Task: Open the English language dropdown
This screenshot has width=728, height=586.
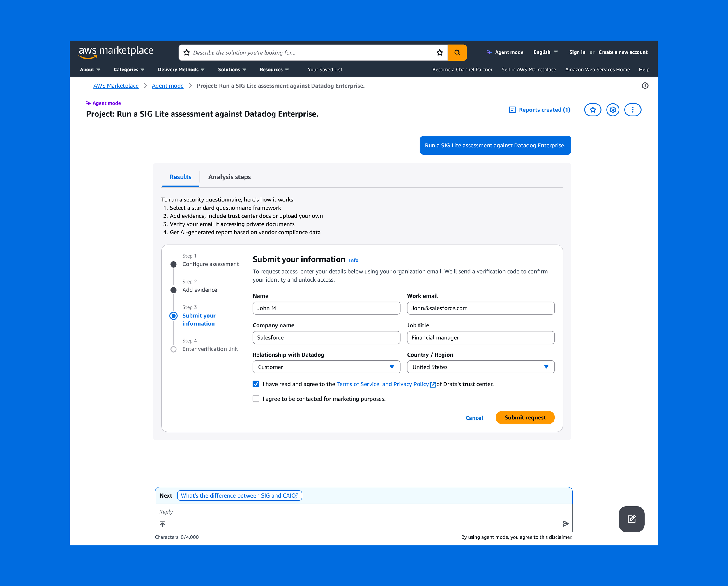Action: coord(545,52)
